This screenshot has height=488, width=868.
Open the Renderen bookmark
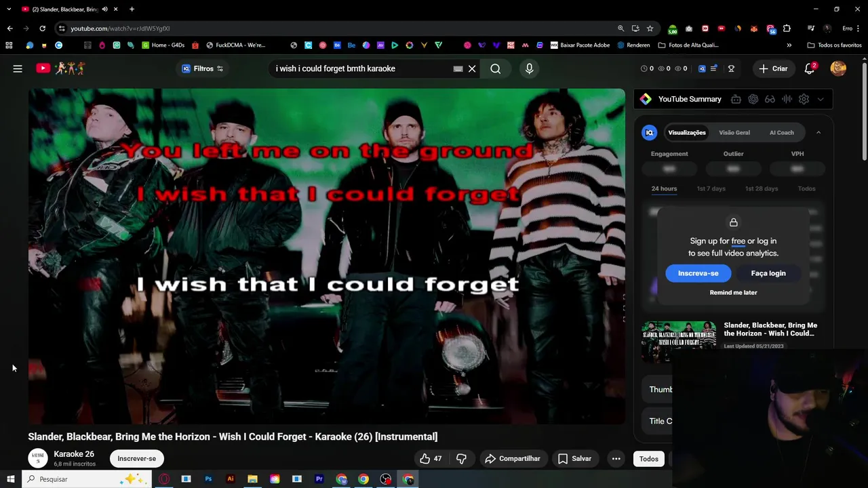[x=633, y=45]
